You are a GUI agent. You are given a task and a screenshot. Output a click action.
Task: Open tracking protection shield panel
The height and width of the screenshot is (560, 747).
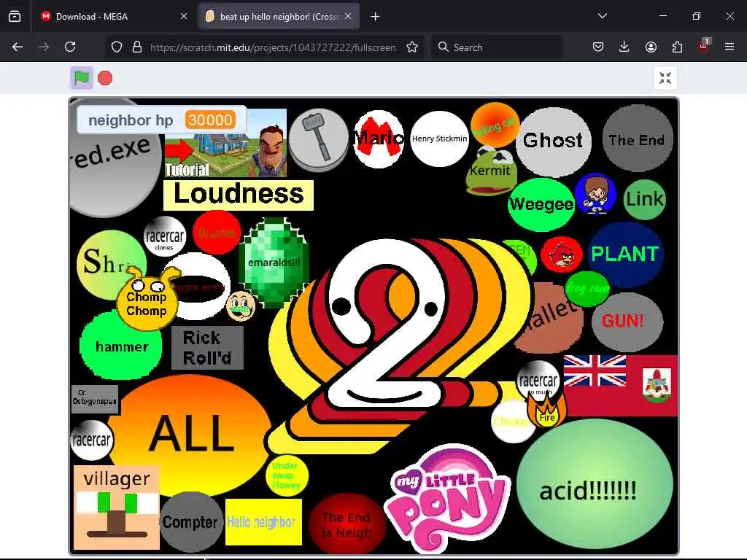tap(117, 47)
